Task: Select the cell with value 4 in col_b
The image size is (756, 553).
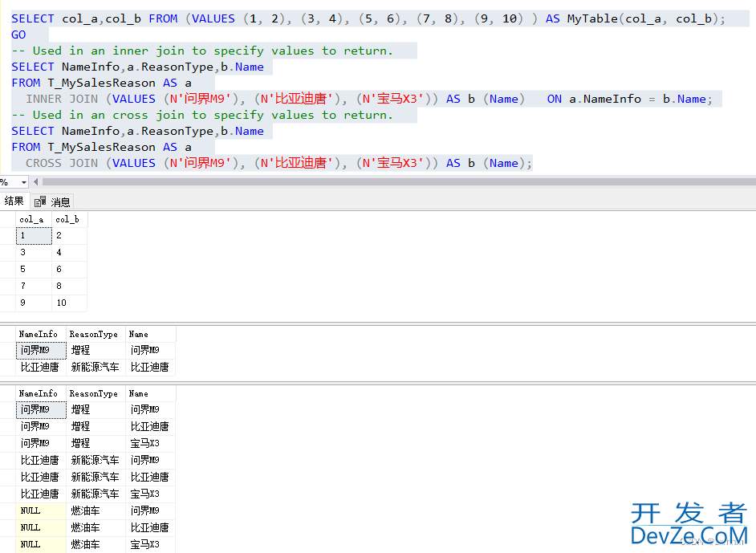Action: 70,253
